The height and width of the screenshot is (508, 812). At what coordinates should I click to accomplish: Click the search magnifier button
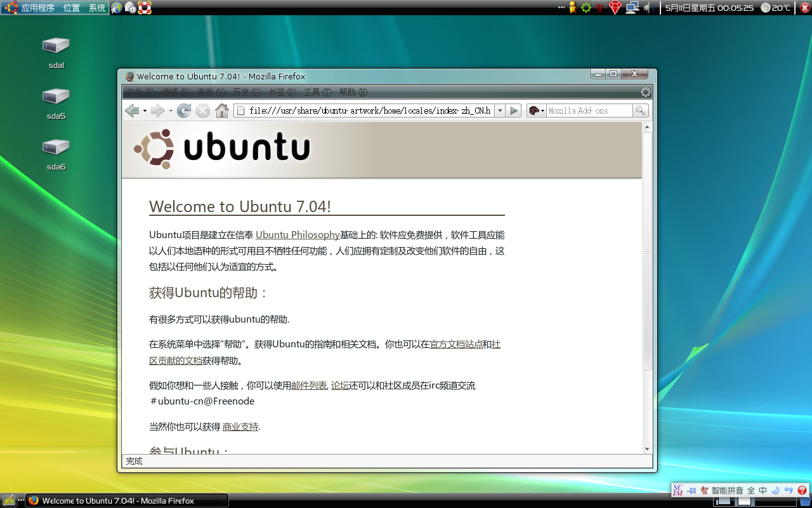pyautogui.click(x=641, y=110)
